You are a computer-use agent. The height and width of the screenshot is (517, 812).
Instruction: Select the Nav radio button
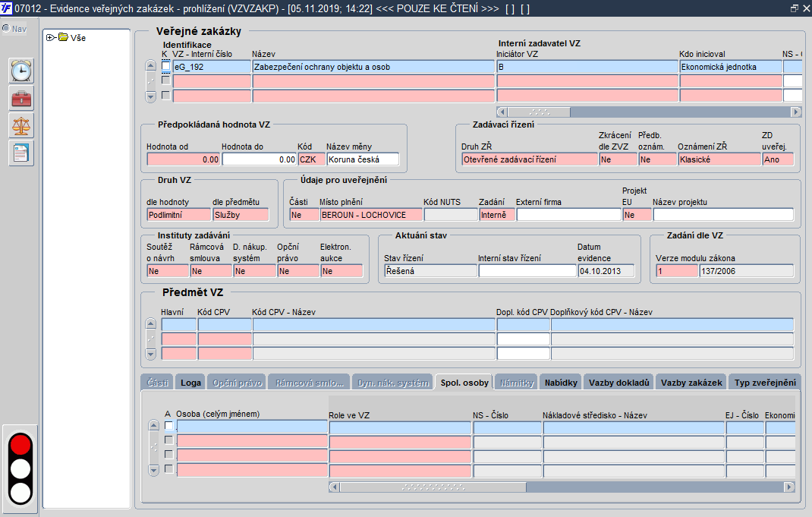coord(6,29)
